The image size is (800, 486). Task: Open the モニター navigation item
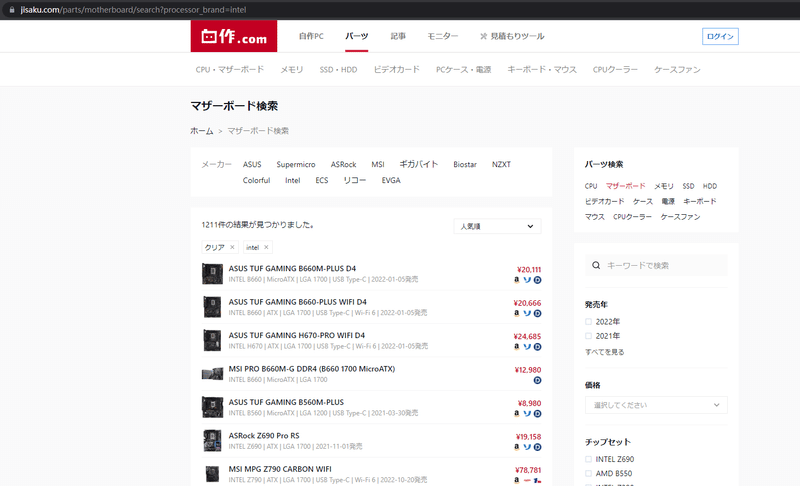(x=442, y=36)
